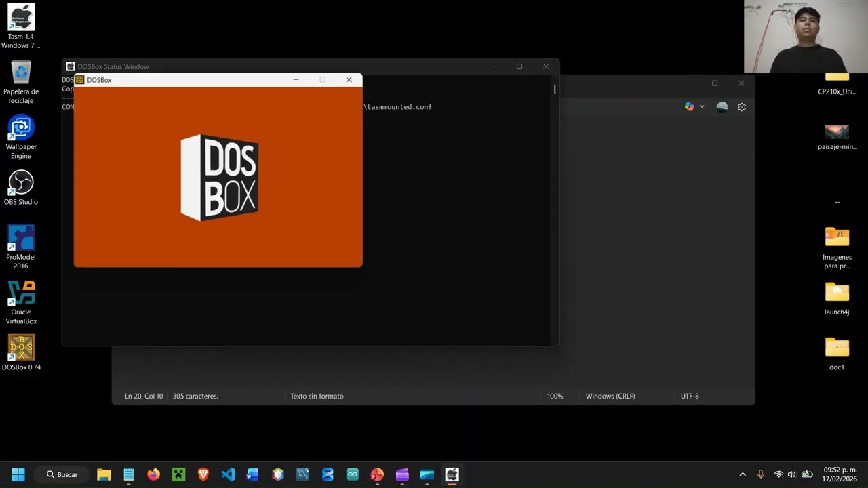
Task: Click the Buscar search box on taskbar
Action: 62,474
